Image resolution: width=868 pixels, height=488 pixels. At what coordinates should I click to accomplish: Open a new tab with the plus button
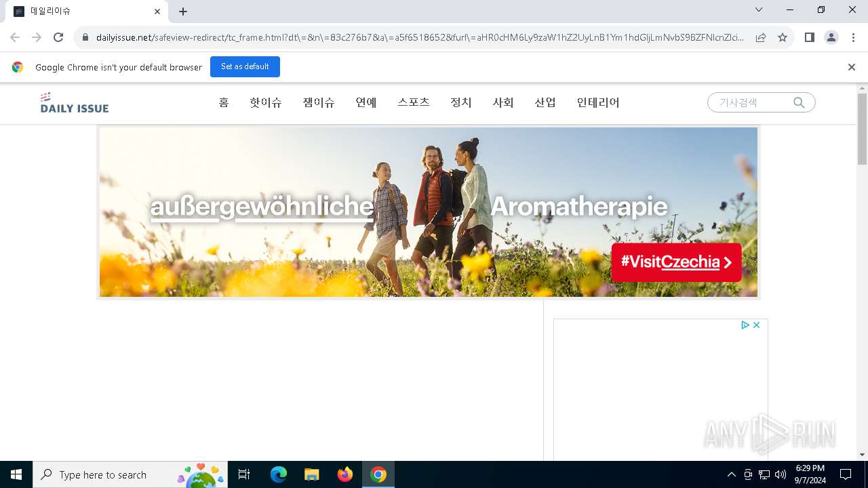point(183,12)
